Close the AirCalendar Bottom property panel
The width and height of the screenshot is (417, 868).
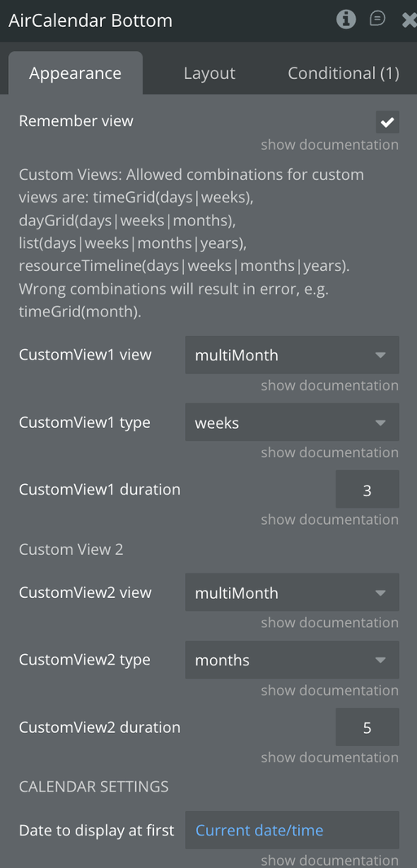click(409, 20)
